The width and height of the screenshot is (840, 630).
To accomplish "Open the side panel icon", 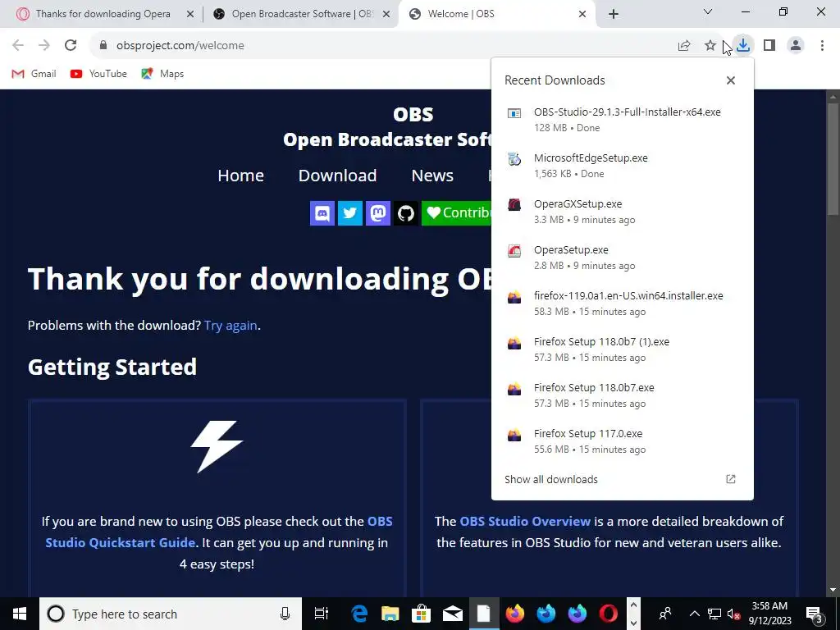I will coord(769,46).
